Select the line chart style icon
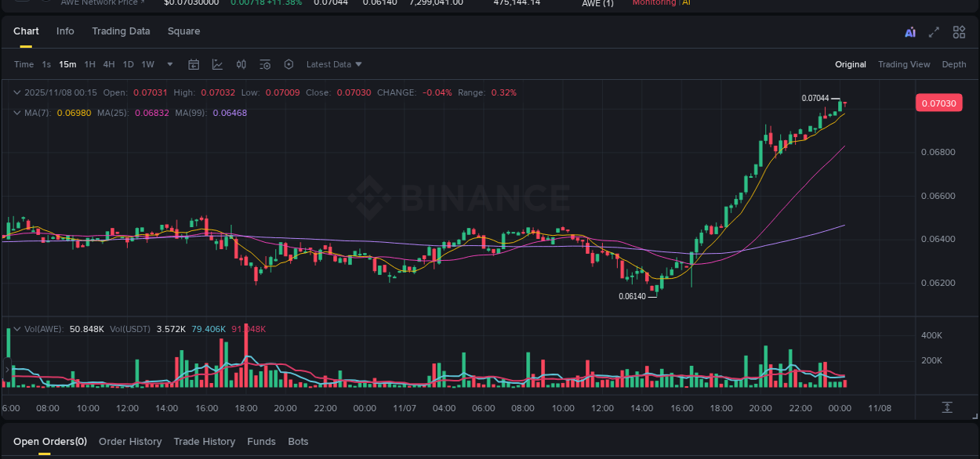980x459 pixels. 217,64
